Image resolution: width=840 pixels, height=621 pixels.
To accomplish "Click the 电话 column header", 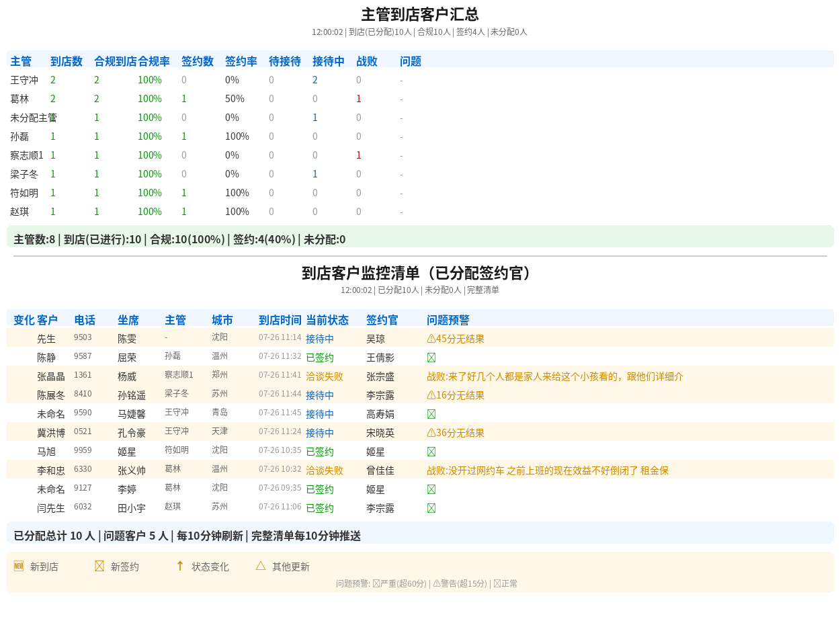I will point(85,320).
